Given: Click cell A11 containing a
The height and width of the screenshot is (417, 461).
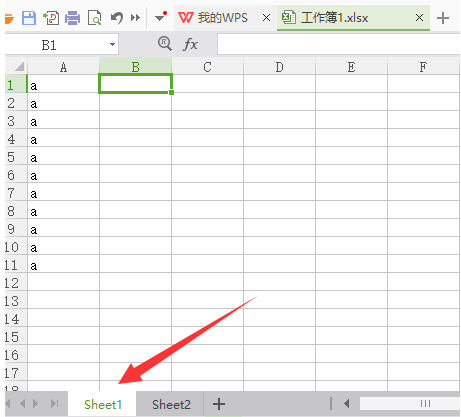Looking at the screenshot, I should (63, 265).
